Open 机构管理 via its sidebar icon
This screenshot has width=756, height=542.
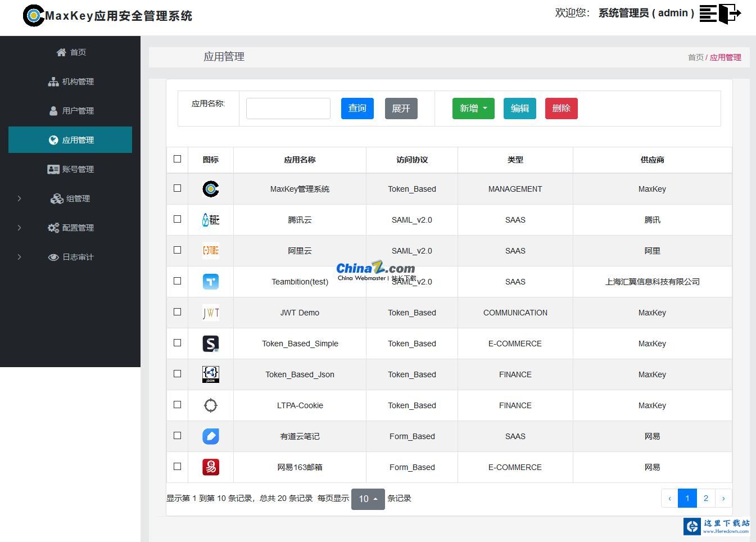click(x=53, y=81)
